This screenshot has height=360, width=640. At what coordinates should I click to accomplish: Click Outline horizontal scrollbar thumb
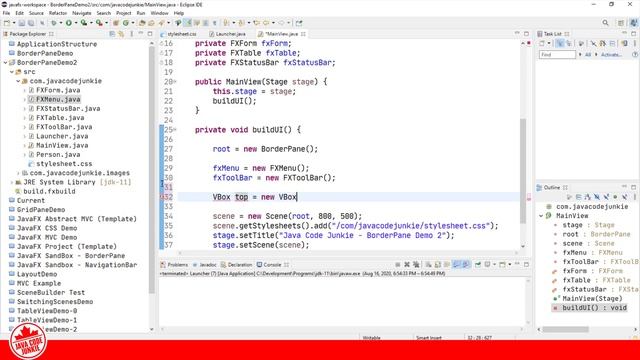coord(565,329)
